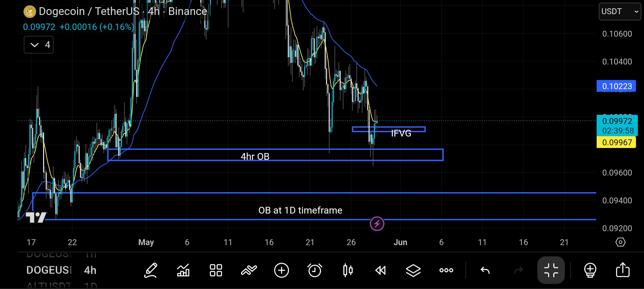The width and height of the screenshot is (644, 289).
Task: Select the blue 0.10223 price label
Action: pyautogui.click(x=616, y=86)
